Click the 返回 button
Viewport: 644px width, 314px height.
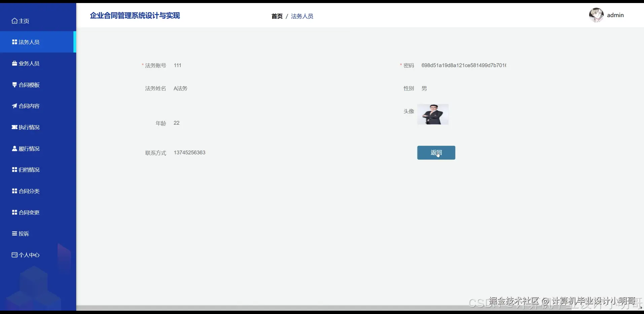point(436,153)
